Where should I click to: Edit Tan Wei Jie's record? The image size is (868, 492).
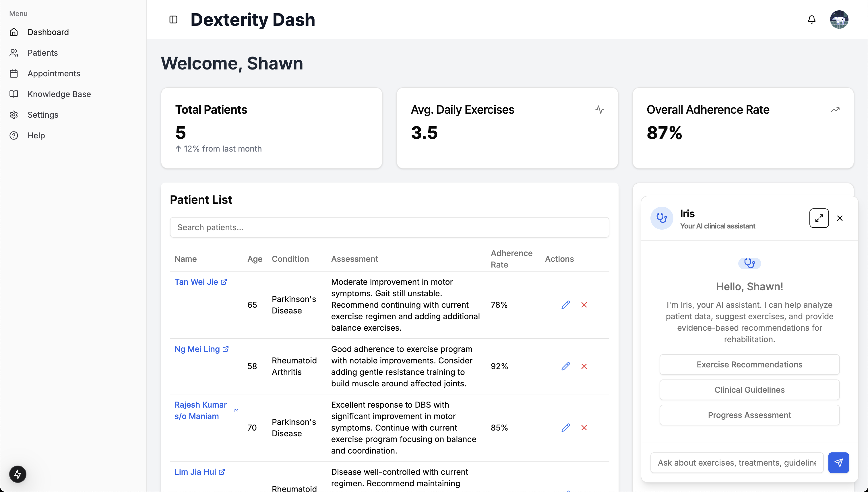[565, 305]
